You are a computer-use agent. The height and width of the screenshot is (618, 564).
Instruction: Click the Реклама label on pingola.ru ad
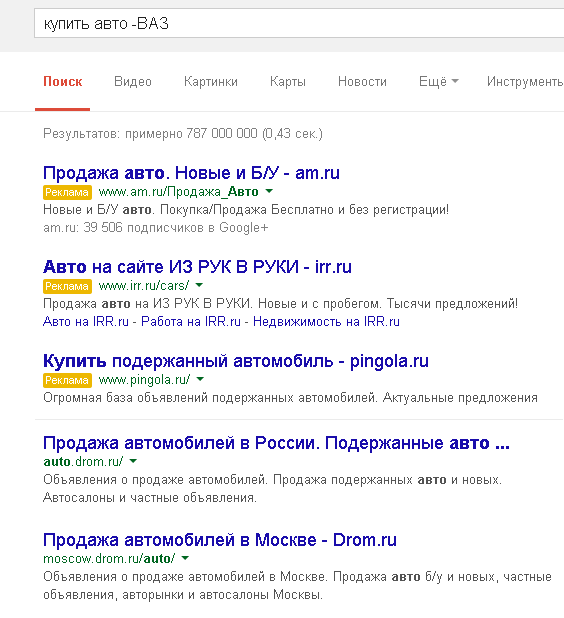point(67,380)
